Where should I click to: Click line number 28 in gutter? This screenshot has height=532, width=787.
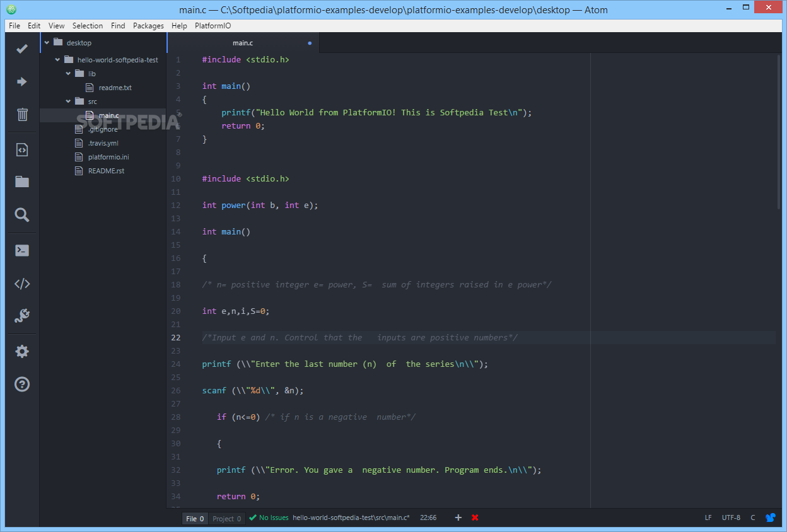(x=175, y=417)
